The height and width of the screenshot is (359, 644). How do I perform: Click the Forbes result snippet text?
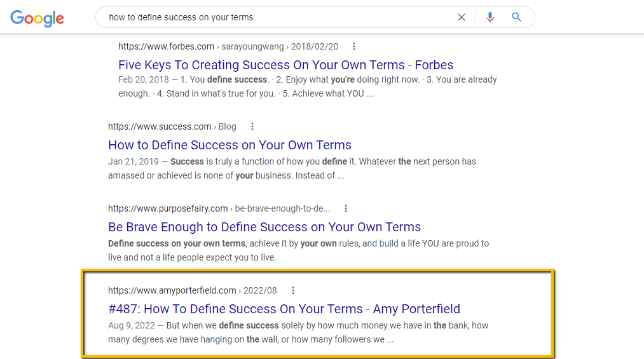click(x=308, y=86)
